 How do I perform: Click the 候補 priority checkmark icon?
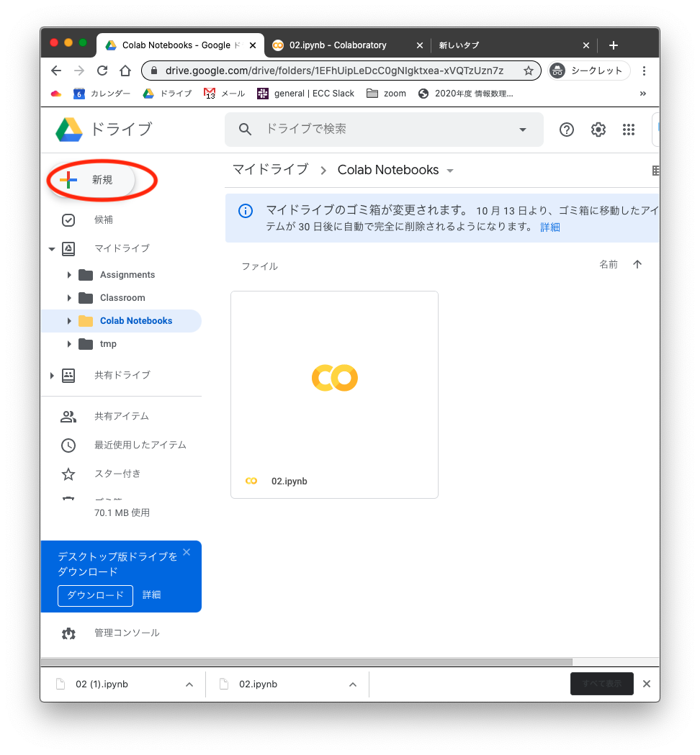pyautogui.click(x=68, y=220)
